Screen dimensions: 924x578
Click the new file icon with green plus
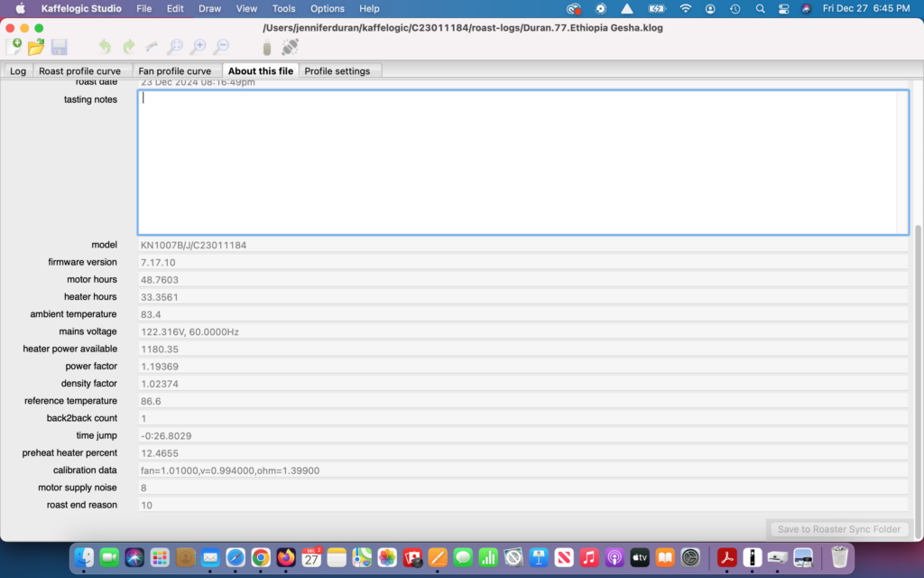click(14, 47)
